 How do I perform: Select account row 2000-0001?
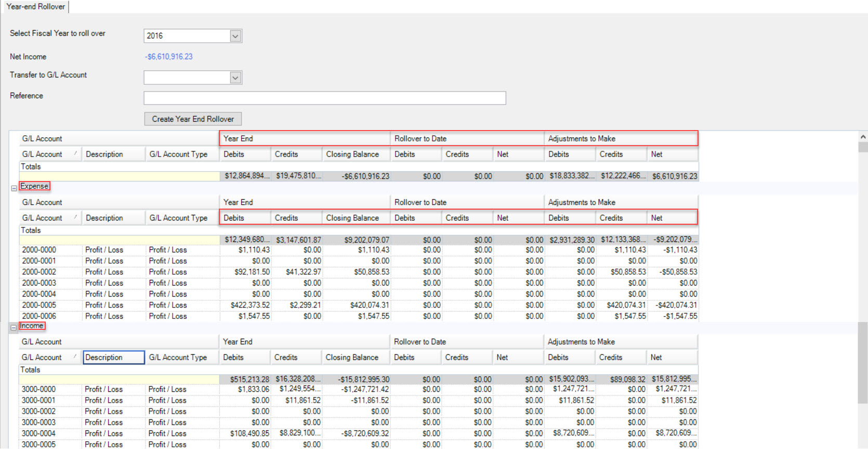tap(359, 261)
